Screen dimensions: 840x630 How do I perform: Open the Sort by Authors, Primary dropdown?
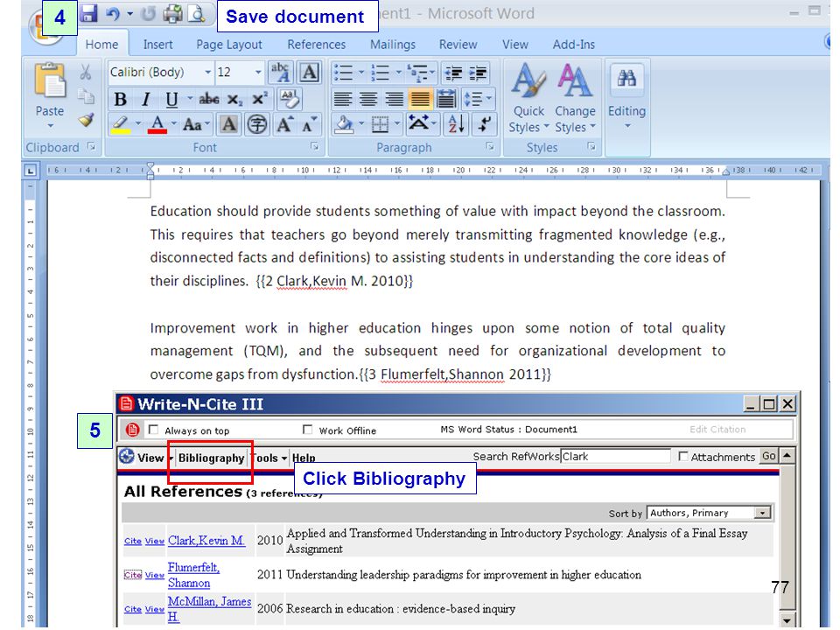point(762,513)
